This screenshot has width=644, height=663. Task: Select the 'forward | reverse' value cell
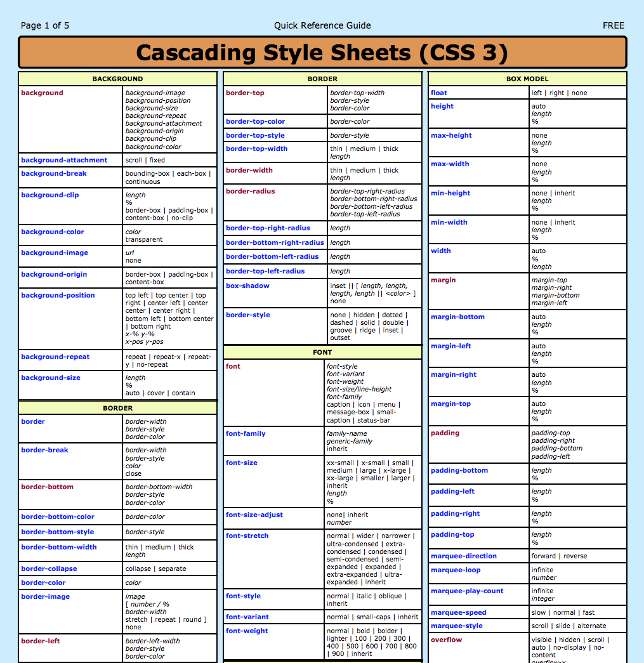577,556
